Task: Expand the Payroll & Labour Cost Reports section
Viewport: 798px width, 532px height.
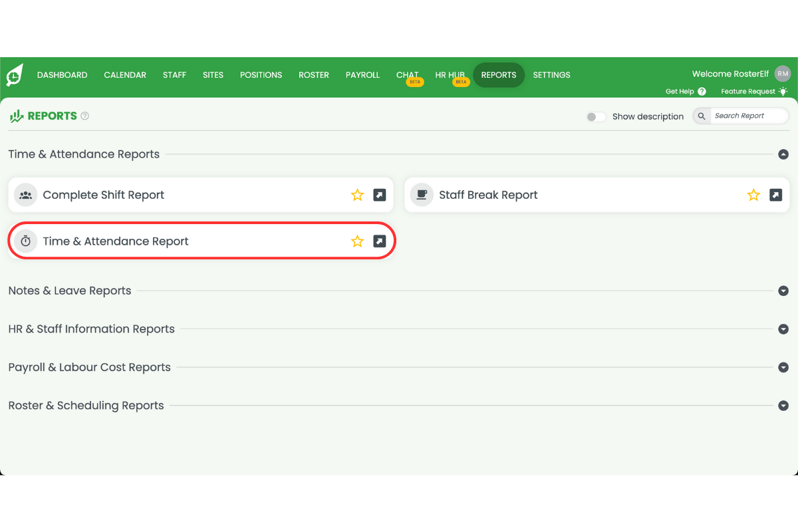Action: [x=783, y=366]
